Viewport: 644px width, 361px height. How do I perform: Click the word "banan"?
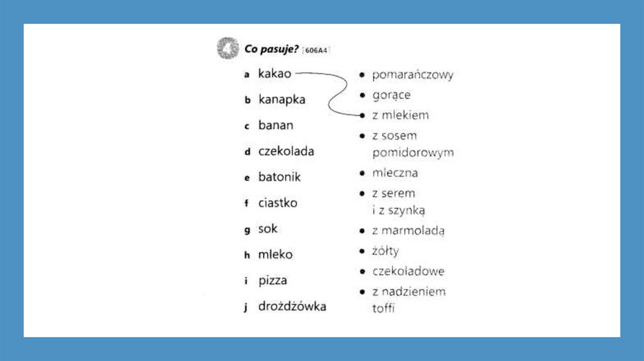coord(275,125)
